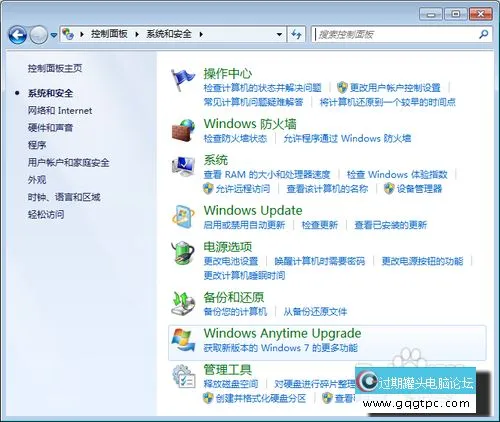The image size is (500, 422).
Task: Click the Windows Firewall brick wall icon
Action: click(183, 131)
